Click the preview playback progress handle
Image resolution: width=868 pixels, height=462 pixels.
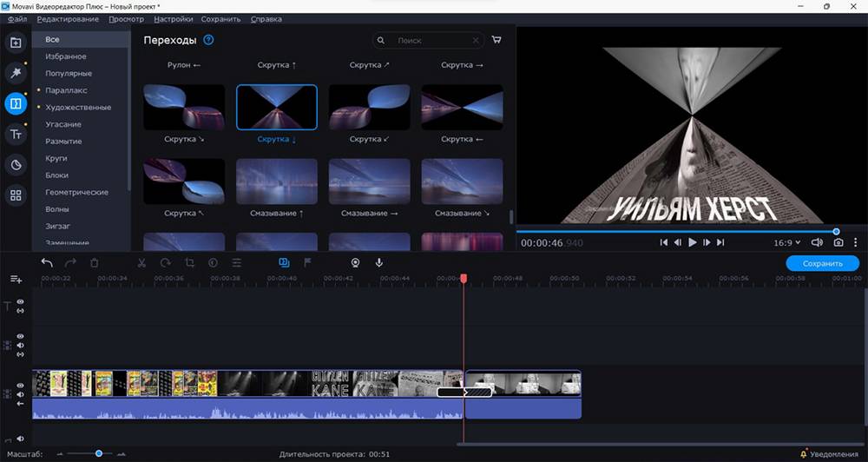836,232
